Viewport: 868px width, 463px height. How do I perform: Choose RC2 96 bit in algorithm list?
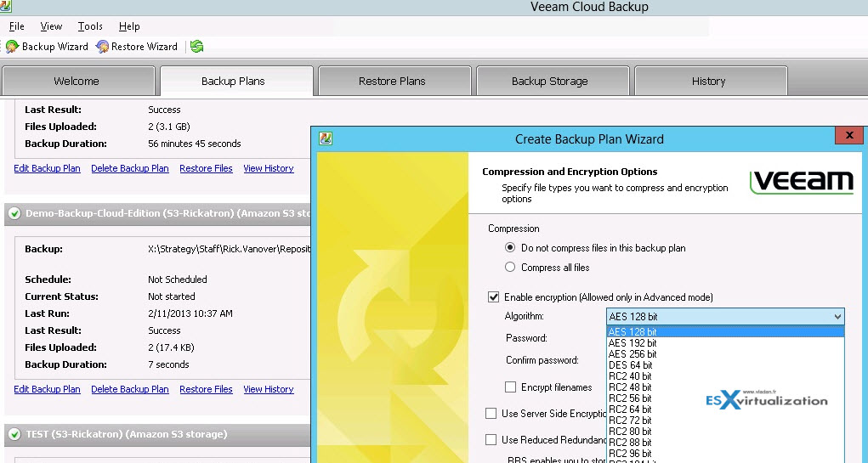(x=725, y=454)
